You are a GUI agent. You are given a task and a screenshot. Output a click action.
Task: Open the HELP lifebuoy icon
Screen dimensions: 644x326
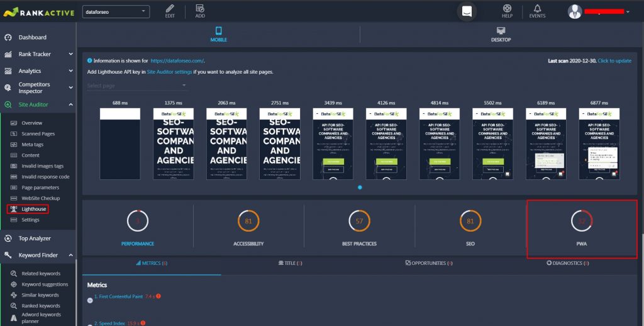508,8
